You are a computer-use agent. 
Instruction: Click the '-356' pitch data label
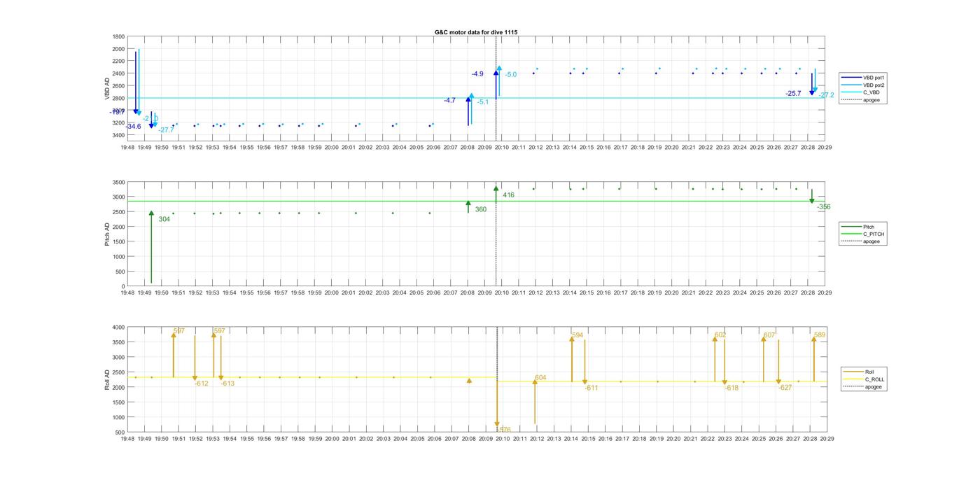click(x=824, y=207)
